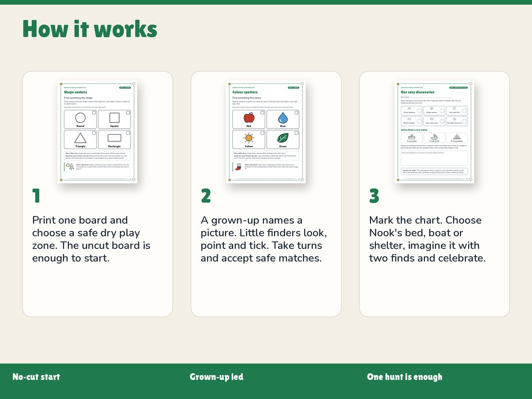This screenshot has height=399, width=532.
Task: Open the Shape seekers board thumbnail
Action: point(98,132)
